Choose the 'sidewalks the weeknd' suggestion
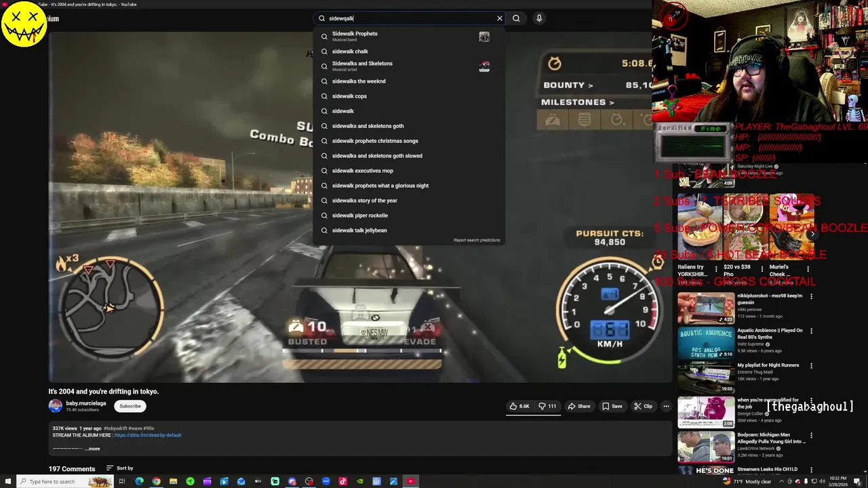Viewport: 868px width, 488px height. 408,81
